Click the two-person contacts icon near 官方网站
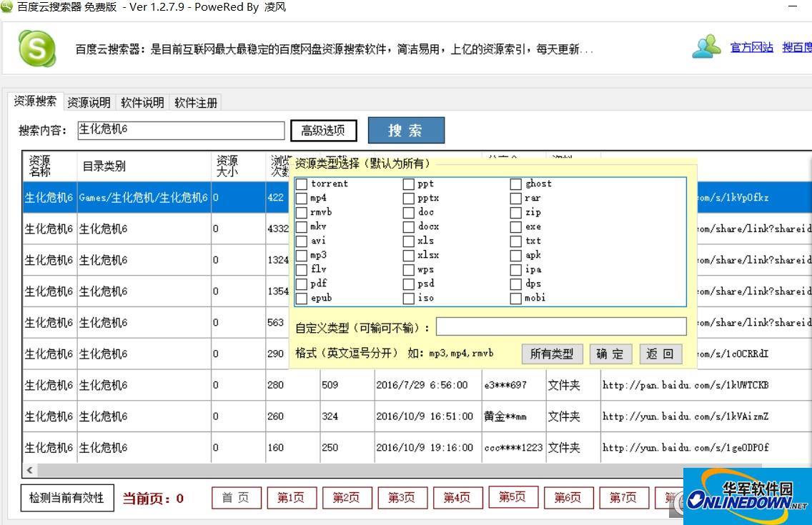Screen dimensions: 812x525 click(x=706, y=46)
